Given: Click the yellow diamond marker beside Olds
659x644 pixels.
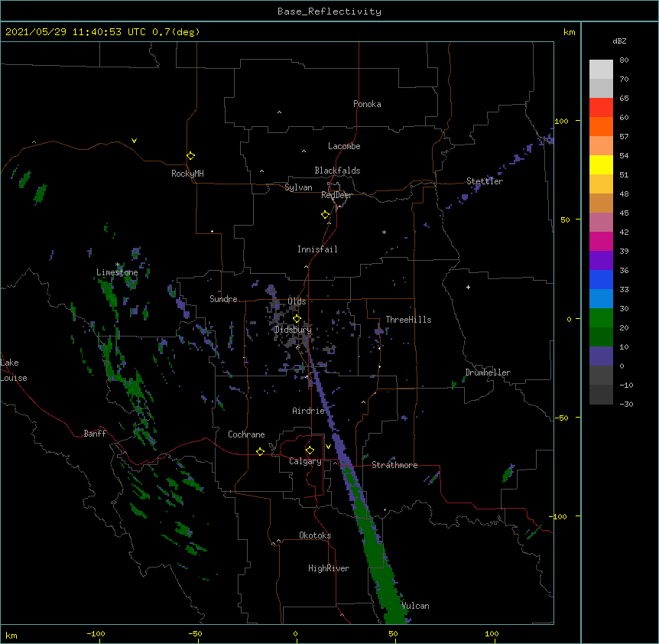Looking at the screenshot, I should 297,319.
